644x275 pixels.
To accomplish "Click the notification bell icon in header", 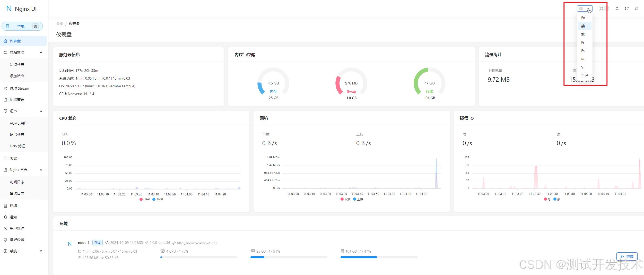I will (x=617, y=8).
